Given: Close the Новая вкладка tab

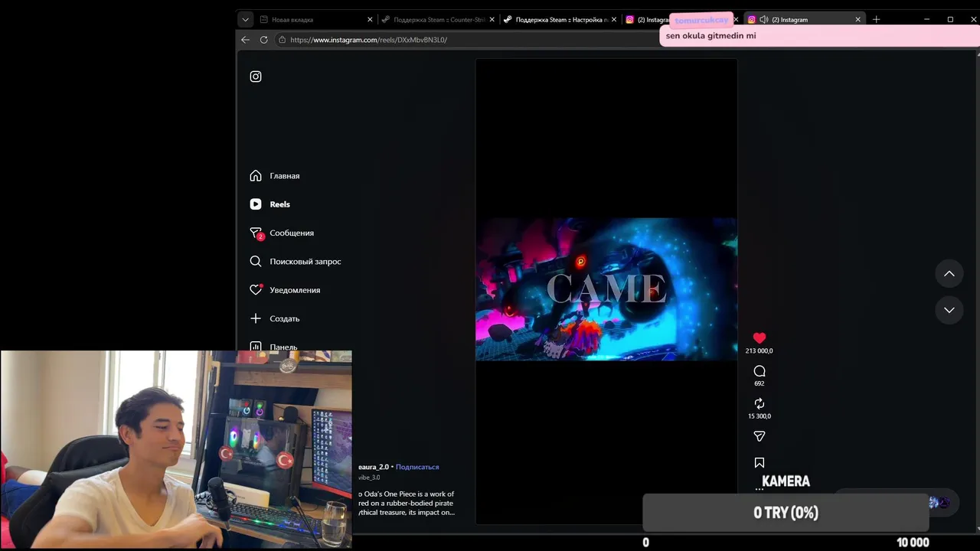Looking at the screenshot, I should pyautogui.click(x=370, y=20).
